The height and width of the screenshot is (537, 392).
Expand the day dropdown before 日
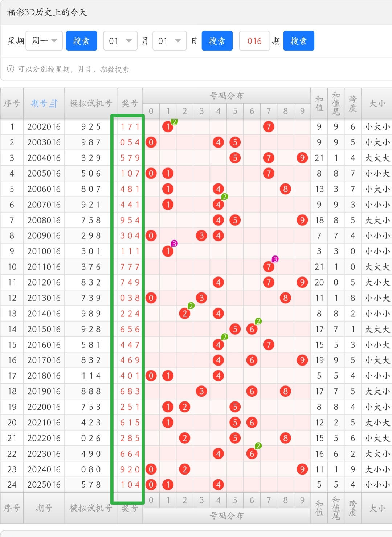coord(170,41)
